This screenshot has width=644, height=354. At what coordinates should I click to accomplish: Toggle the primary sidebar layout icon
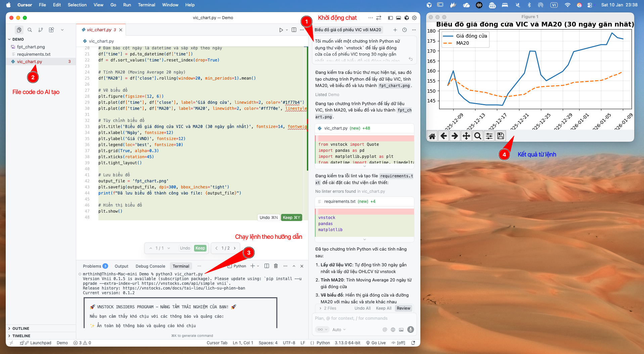[x=390, y=18]
